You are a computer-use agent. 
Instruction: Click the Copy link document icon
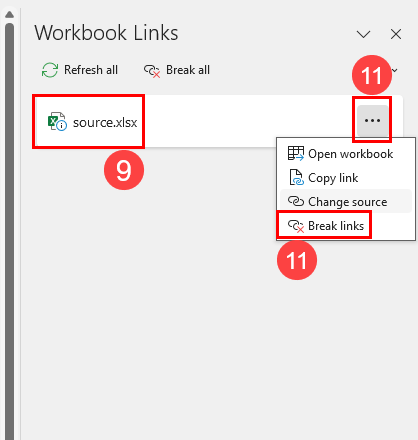[296, 177]
